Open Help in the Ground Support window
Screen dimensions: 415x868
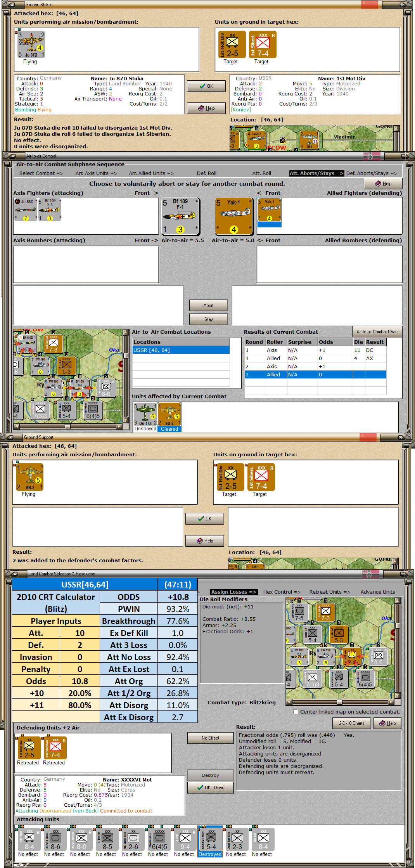204,541
